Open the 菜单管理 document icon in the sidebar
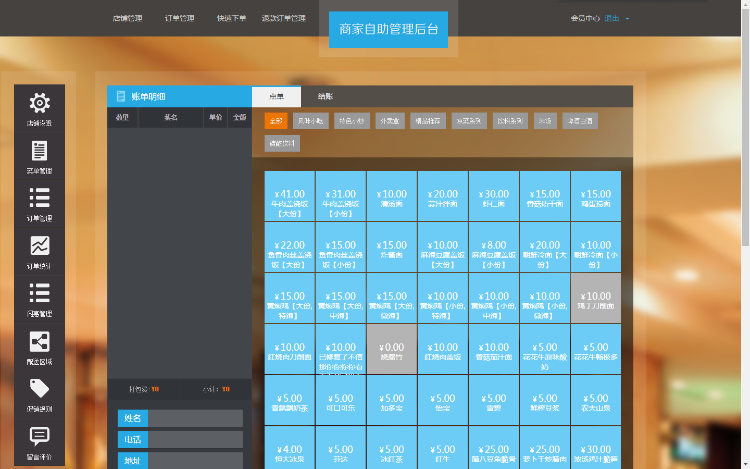750x469 pixels. click(39, 151)
